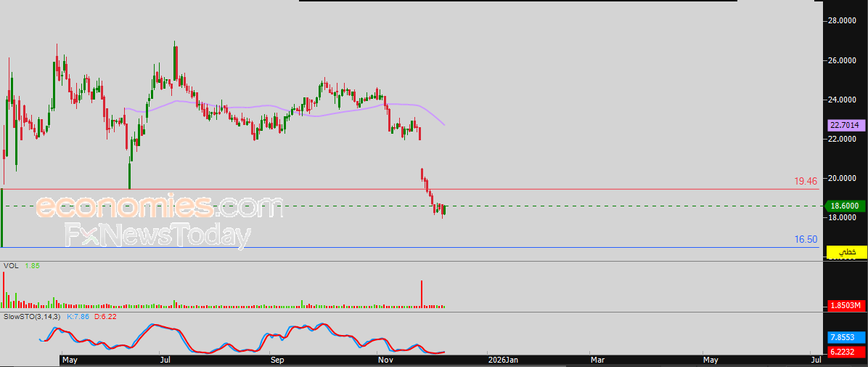The height and width of the screenshot is (367, 868).
Task: Click the green 18.6000 current price tag
Action: point(846,206)
